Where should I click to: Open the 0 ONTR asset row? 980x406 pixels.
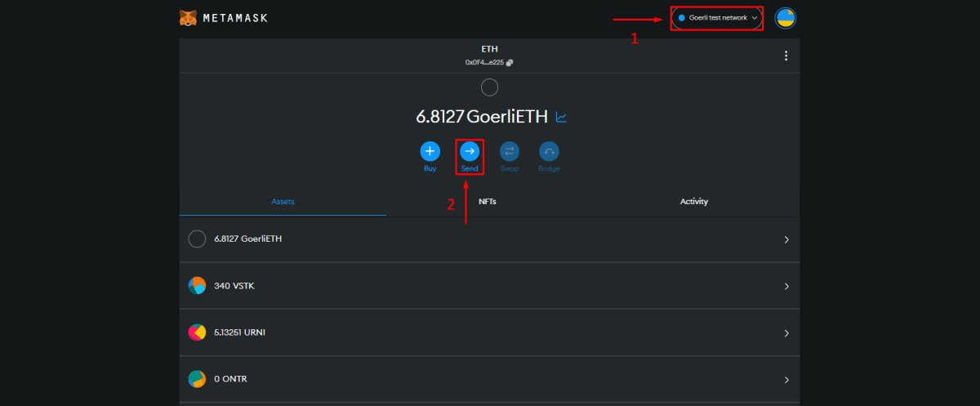pos(489,379)
